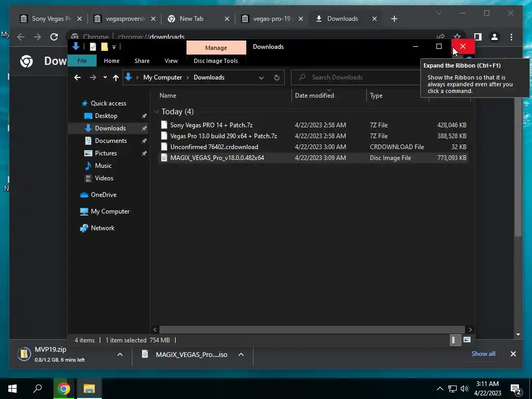This screenshot has height=399, width=532.
Task: Open the View ribbon tab
Action: [171, 61]
